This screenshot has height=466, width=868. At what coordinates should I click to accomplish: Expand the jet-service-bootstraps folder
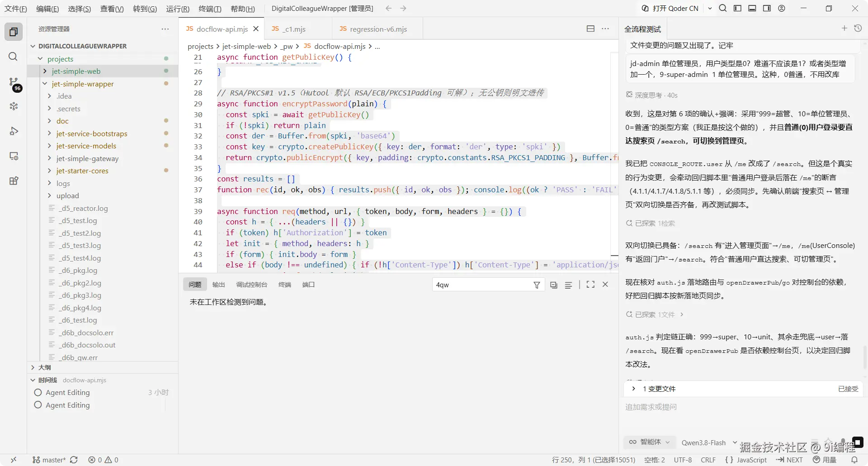coord(50,133)
